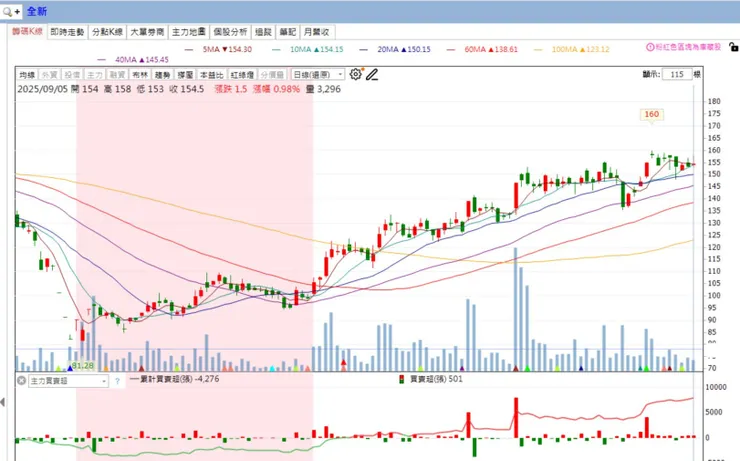Open the 日線(還原) period dropdown
This screenshot has width=740, height=461.
(x=318, y=75)
